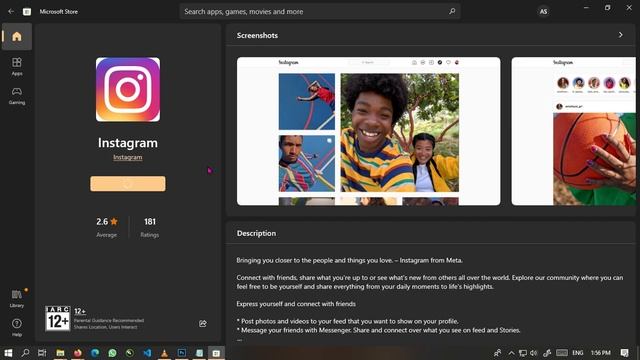Open taskbar Search
The width and height of the screenshot is (640, 360).
click(x=25, y=353)
